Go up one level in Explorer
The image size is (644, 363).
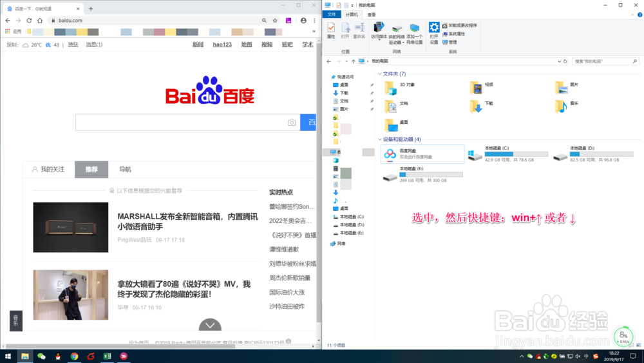pyautogui.click(x=353, y=61)
